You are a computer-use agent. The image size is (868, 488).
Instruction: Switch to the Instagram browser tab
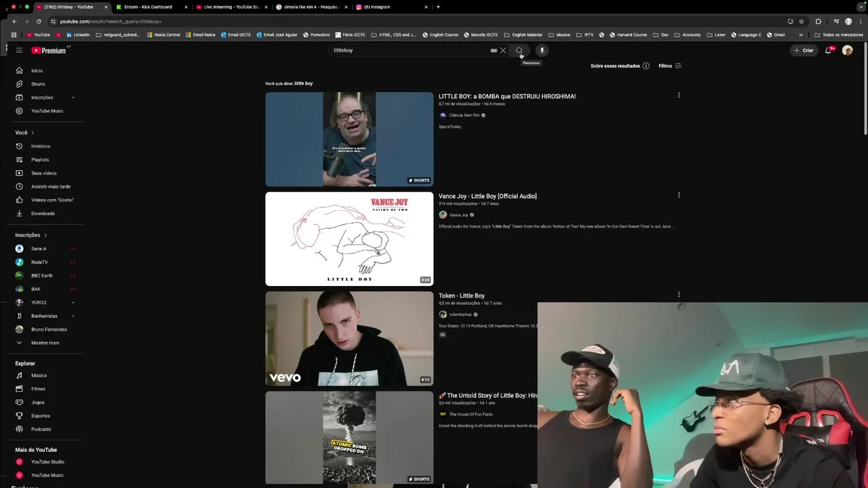pyautogui.click(x=393, y=7)
